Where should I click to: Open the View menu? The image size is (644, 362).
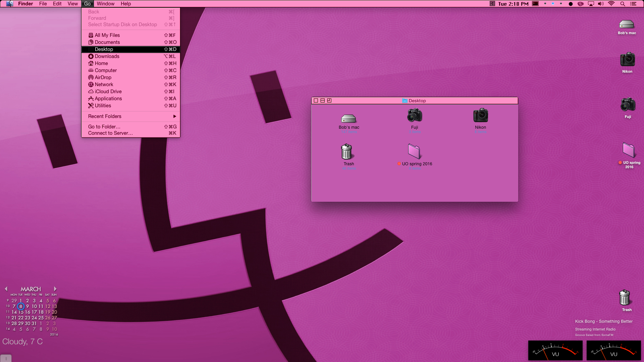click(x=72, y=4)
